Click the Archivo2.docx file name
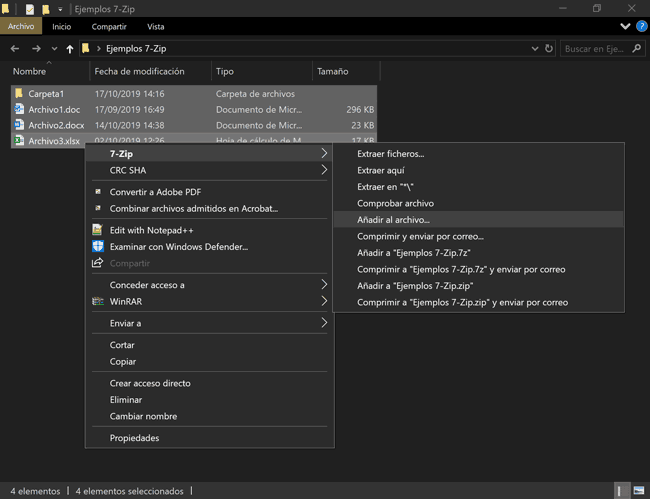This screenshot has height=499, width=650. click(x=56, y=125)
